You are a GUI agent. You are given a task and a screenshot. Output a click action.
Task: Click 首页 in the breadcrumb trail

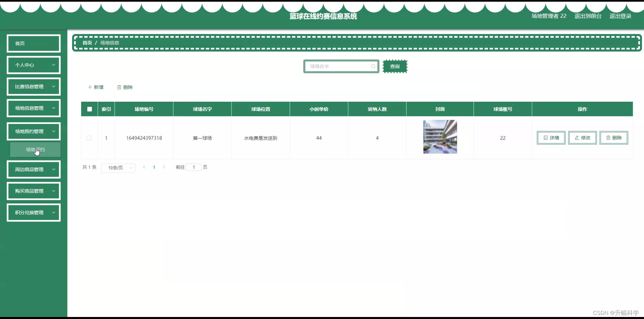87,43
